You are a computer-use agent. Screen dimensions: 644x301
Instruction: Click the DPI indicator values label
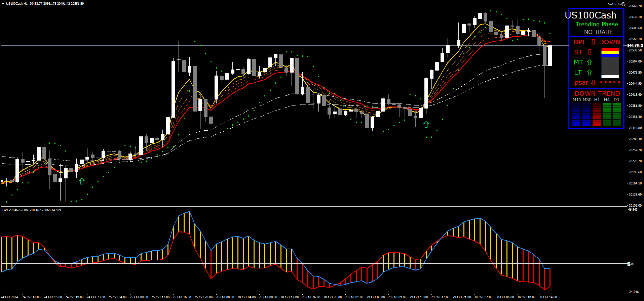coord(32,210)
